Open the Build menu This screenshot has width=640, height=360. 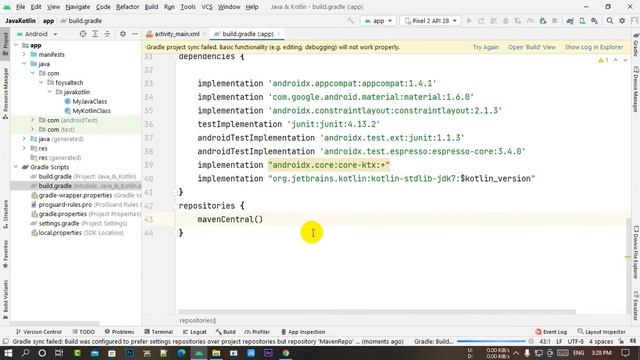pos(151,7)
